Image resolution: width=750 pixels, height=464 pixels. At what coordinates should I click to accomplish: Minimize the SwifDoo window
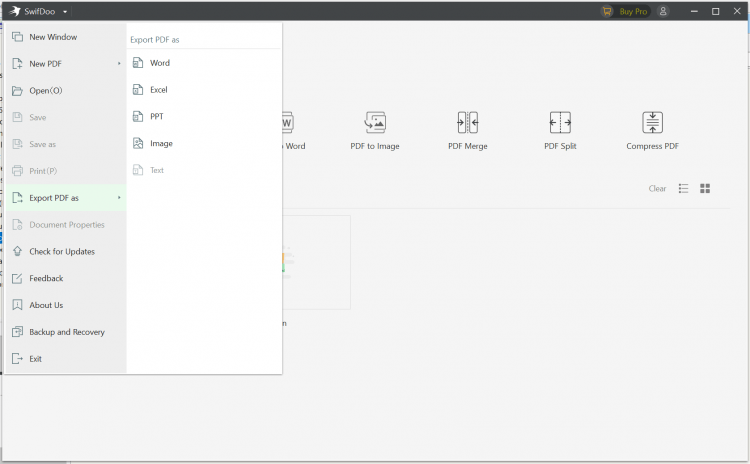(694, 11)
